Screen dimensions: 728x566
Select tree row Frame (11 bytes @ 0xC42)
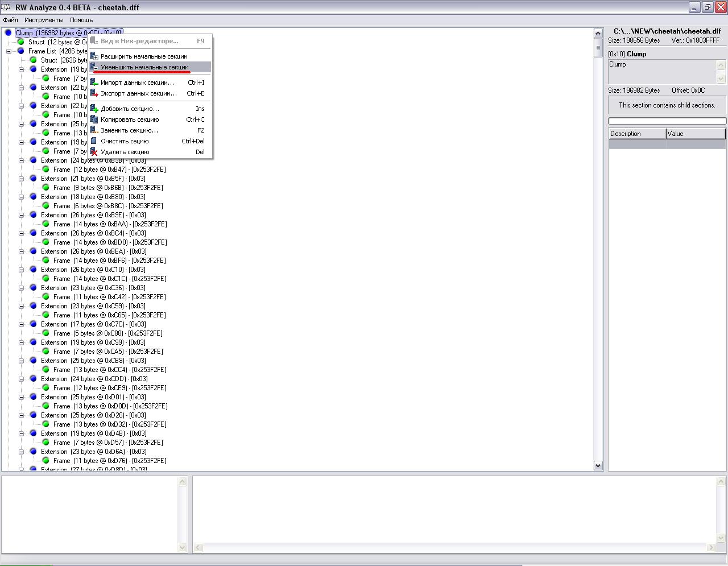tap(110, 297)
